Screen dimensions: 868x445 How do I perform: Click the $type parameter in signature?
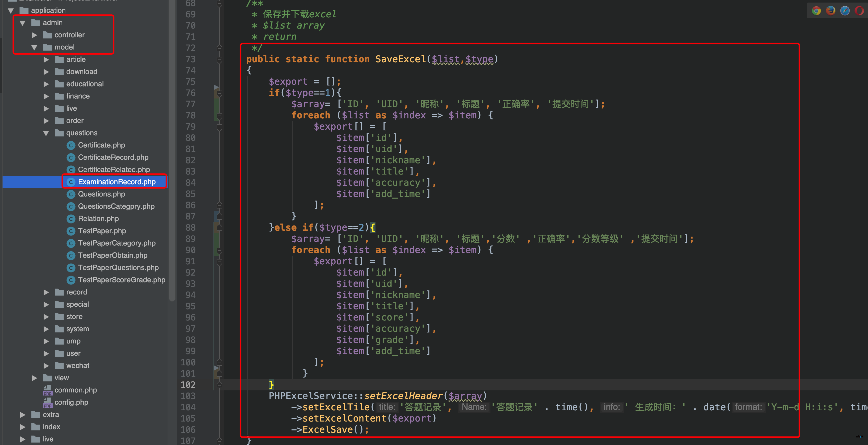pos(479,59)
